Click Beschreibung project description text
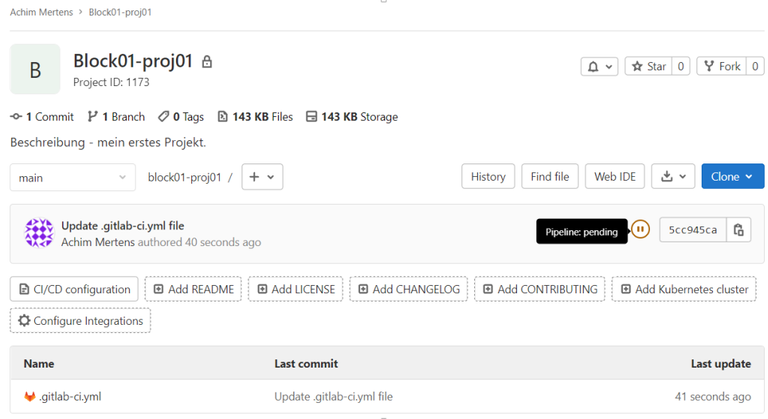This screenshot has height=419, width=768. click(x=108, y=142)
